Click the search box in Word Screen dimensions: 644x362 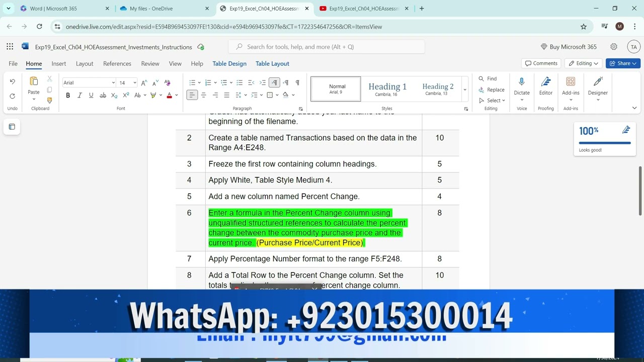click(327, 47)
